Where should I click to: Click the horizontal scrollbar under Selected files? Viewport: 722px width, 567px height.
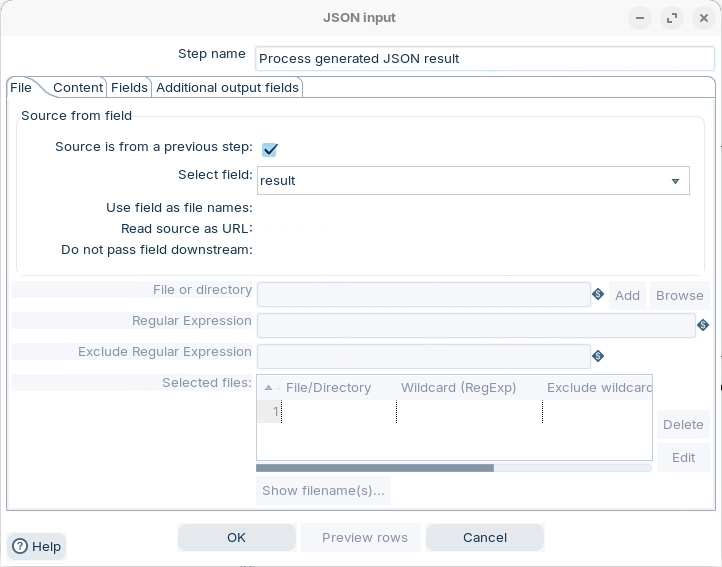pyautogui.click(x=375, y=467)
